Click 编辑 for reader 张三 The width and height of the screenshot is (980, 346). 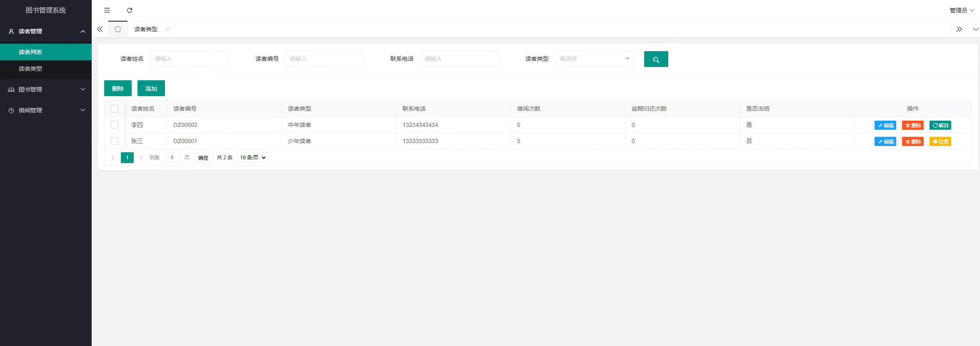[x=885, y=142]
